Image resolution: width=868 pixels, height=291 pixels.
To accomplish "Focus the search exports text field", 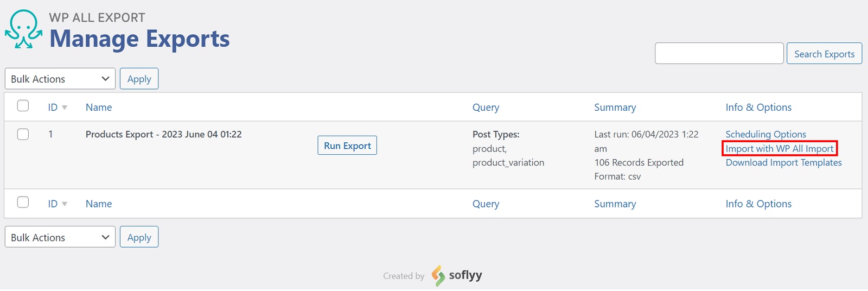I will [719, 54].
